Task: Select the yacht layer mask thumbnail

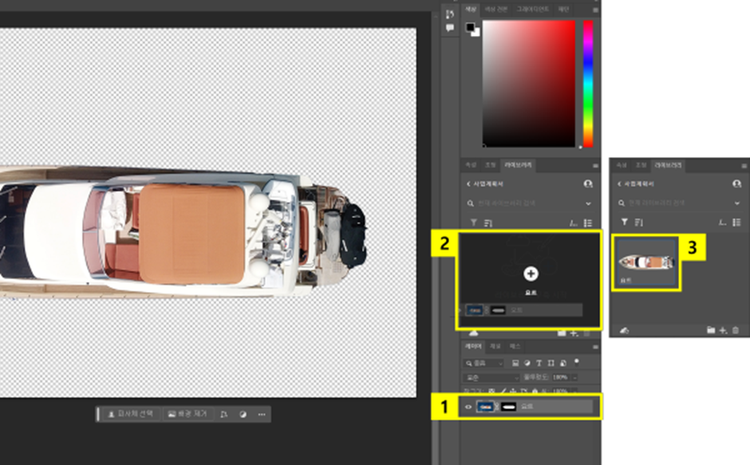Action: pos(508,407)
